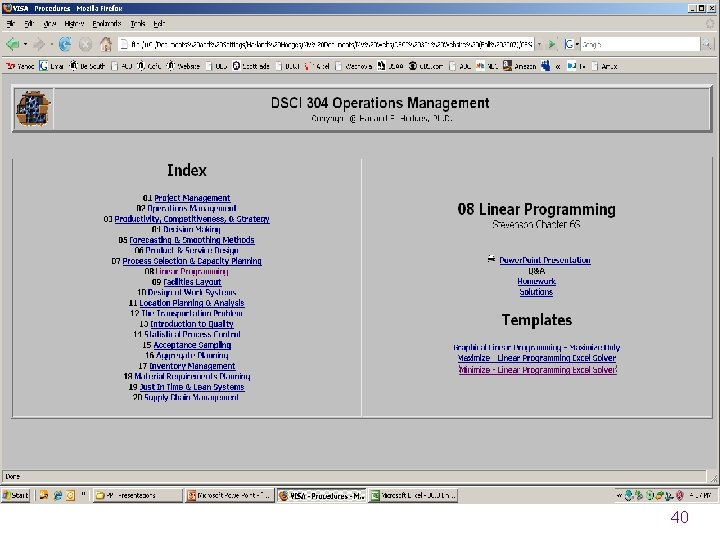Screen dimensions: 720x540
Task: Open the Amex bookmark
Action: coord(604,66)
